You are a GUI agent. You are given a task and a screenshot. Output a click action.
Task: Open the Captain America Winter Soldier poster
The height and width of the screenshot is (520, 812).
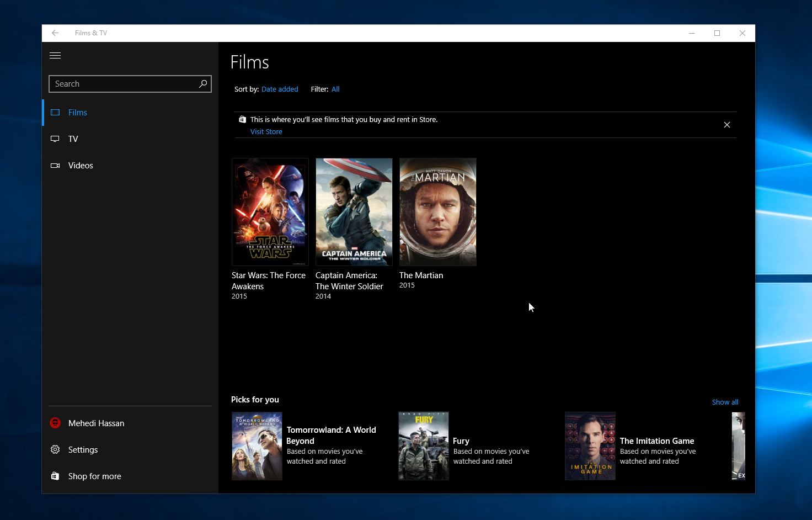click(x=354, y=212)
